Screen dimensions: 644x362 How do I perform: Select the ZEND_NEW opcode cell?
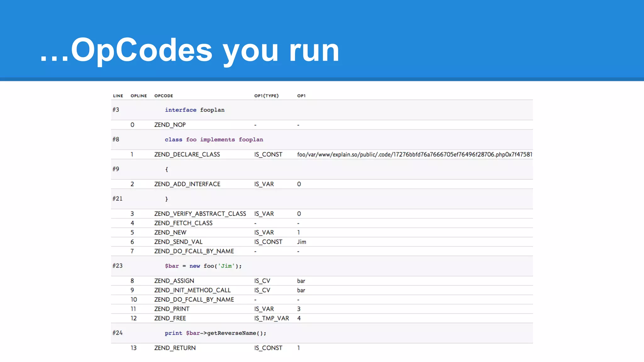(x=170, y=233)
